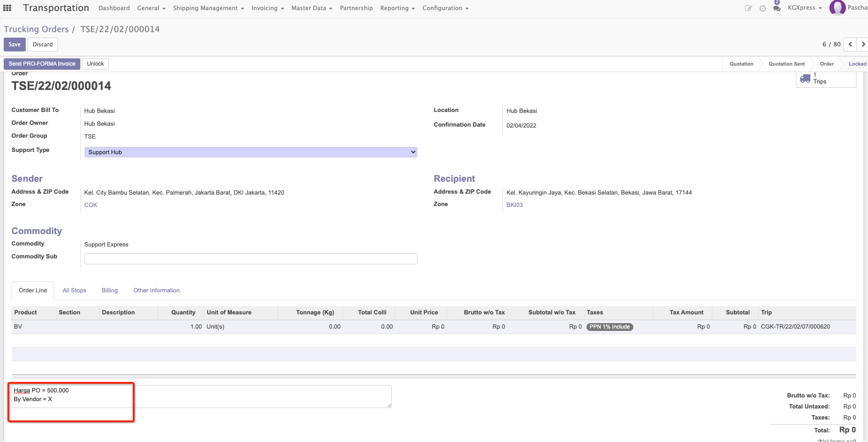This screenshot has height=442, width=868.
Task: Click the BV product cell
Action: (34, 327)
